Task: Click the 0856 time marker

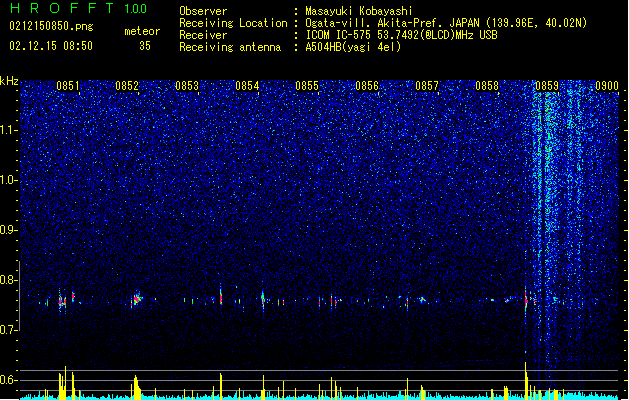Action: [x=367, y=86]
